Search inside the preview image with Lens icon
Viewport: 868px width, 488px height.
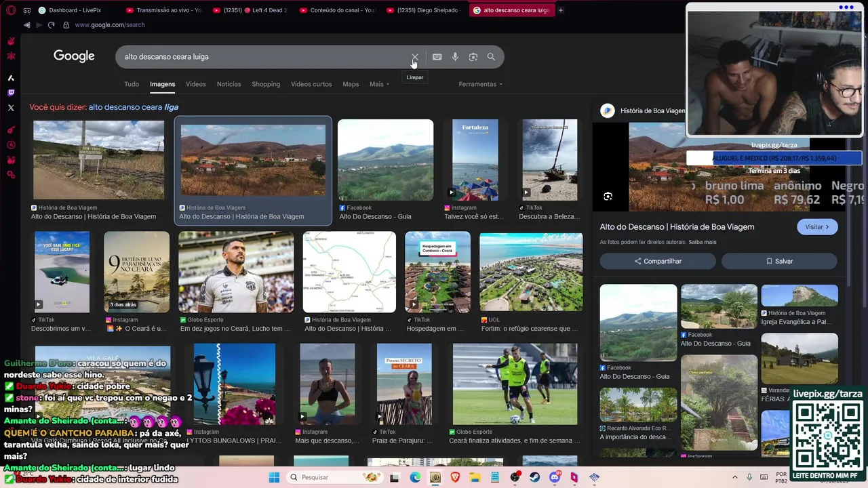pos(608,197)
